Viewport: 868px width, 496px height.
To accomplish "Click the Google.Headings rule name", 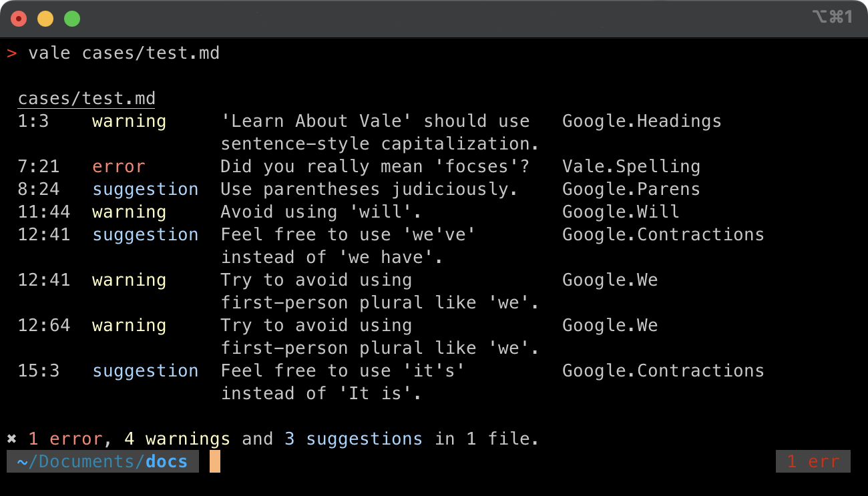I will [x=642, y=121].
